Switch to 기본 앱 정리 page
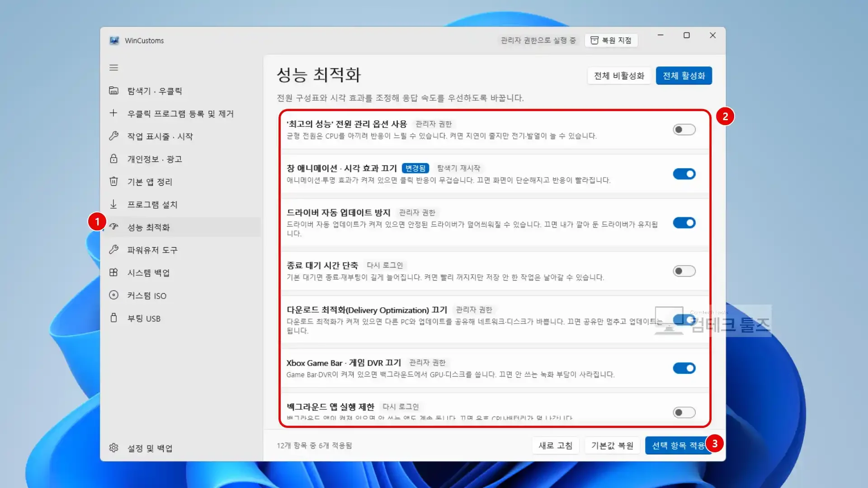Viewport: 868px width, 488px height. 183,182
